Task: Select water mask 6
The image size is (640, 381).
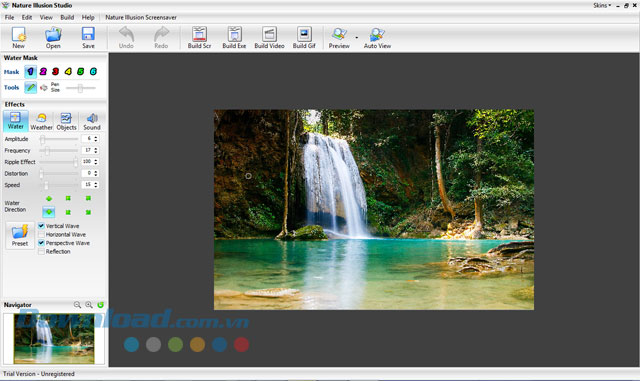Action: click(x=93, y=71)
